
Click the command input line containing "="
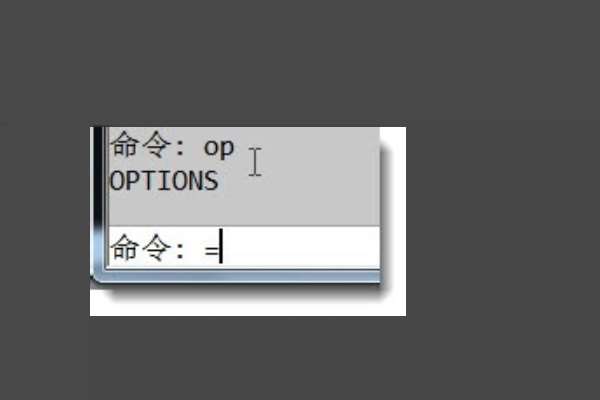(x=244, y=247)
